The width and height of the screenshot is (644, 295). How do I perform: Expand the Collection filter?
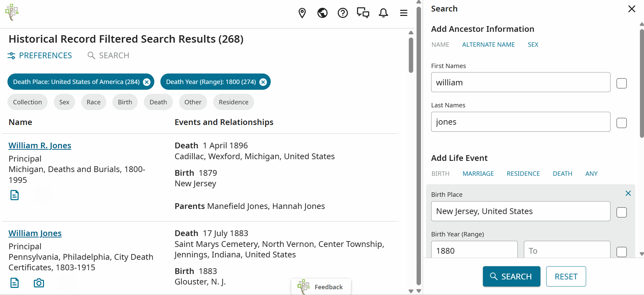[27, 102]
